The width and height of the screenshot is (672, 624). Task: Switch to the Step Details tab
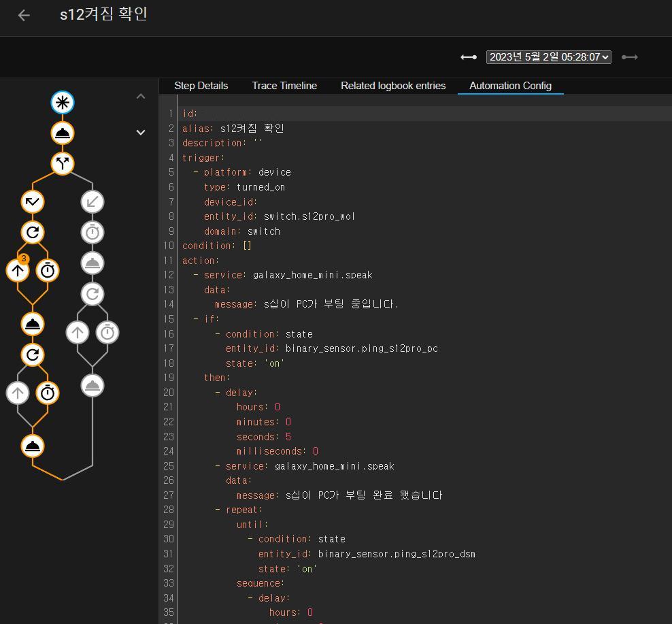(201, 86)
